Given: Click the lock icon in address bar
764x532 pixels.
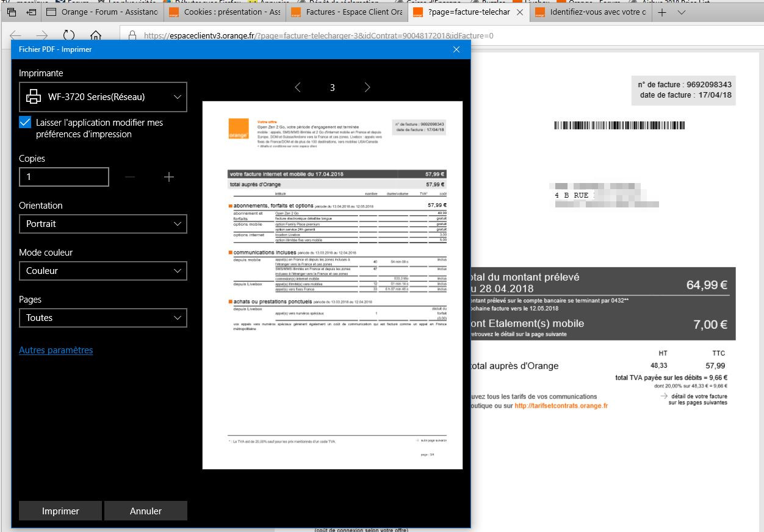Looking at the screenshot, I should (132, 35).
